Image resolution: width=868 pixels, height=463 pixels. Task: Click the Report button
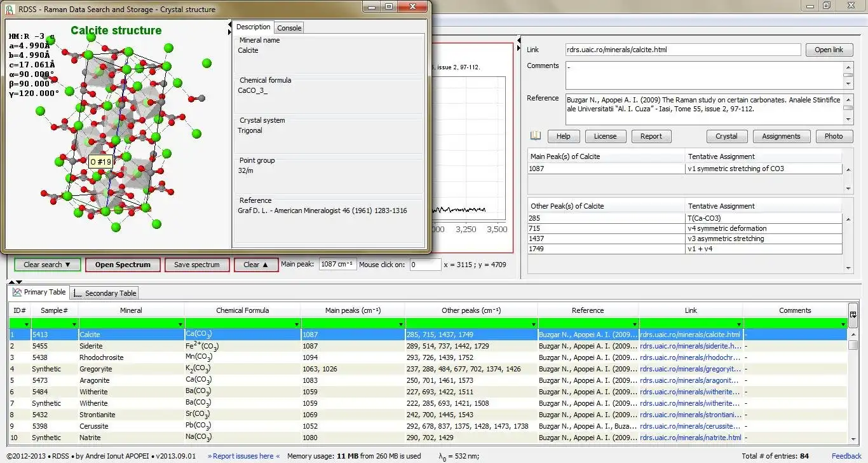point(651,136)
